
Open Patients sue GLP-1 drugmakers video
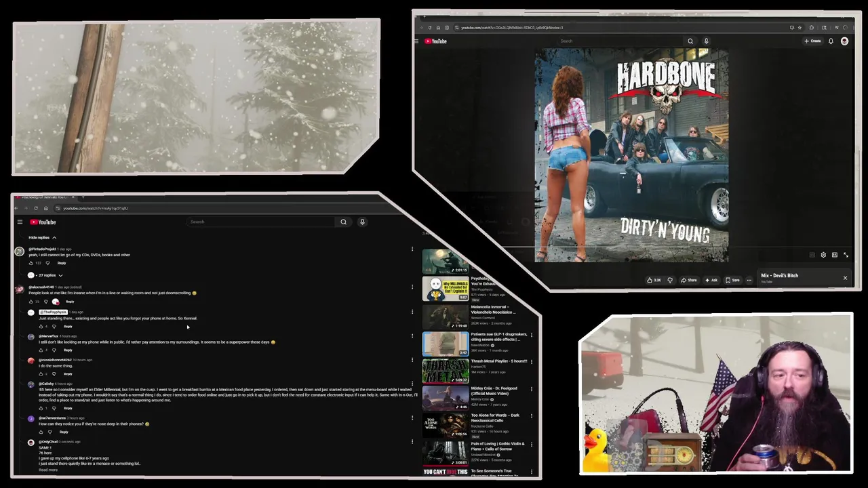445,344
